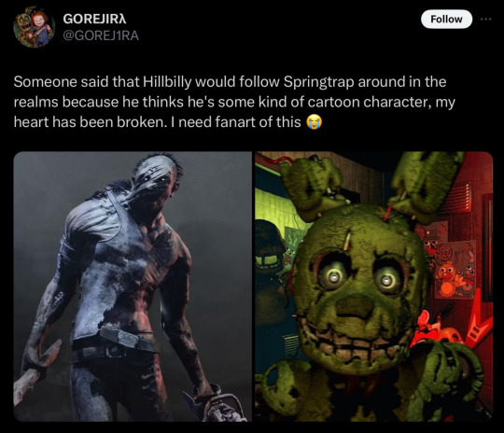This screenshot has height=433, width=504.
Task: Click Hillbilly's belt in the left image
Action: coord(116,344)
